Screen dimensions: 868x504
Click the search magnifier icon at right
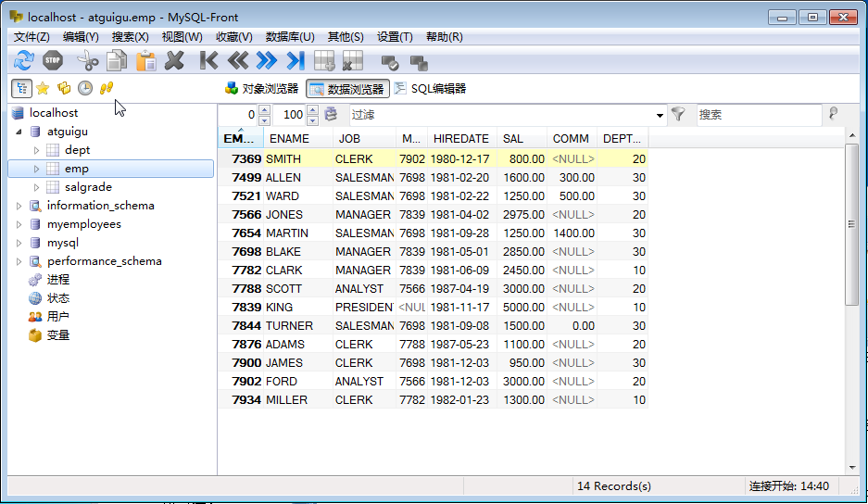pyautogui.click(x=833, y=114)
